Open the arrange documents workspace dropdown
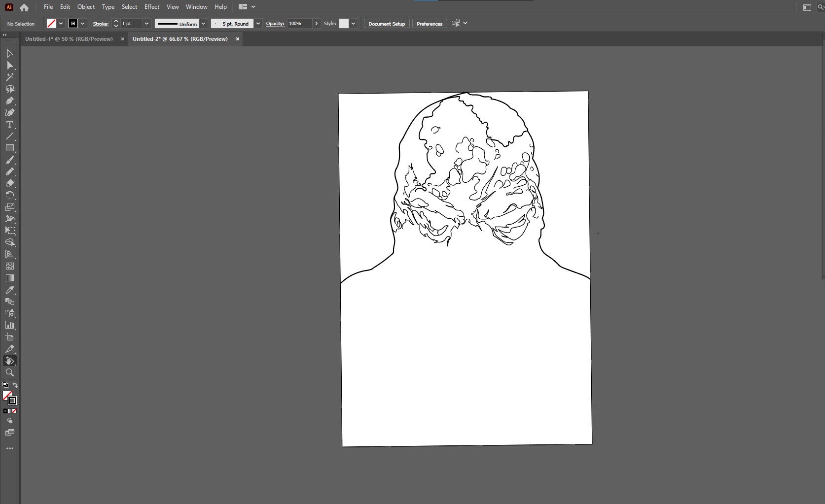825x504 pixels. [247, 7]
